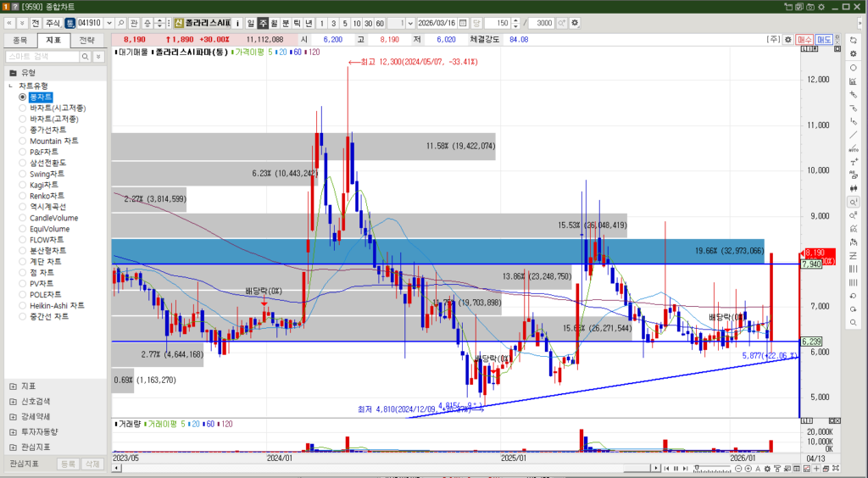The height and width of the screenshot is (478, 868).
Task: Click the refresh icon in right toolbar
Action: point(853,40)
